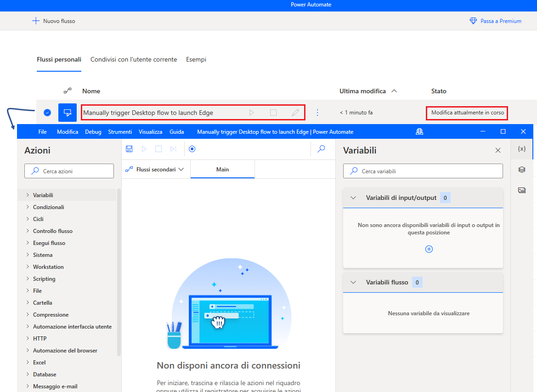Toggle the selected flow checkmark
Viewport: 537px width, 392px height.
47,113
